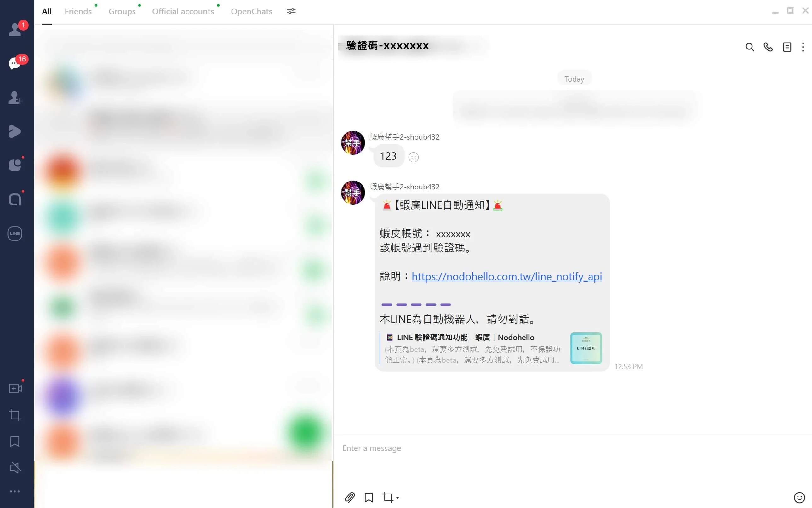The height and width of the screenshot is (508, 812).
Task: Expand the capture options dropdown arrow
Action: coord(397,498)
